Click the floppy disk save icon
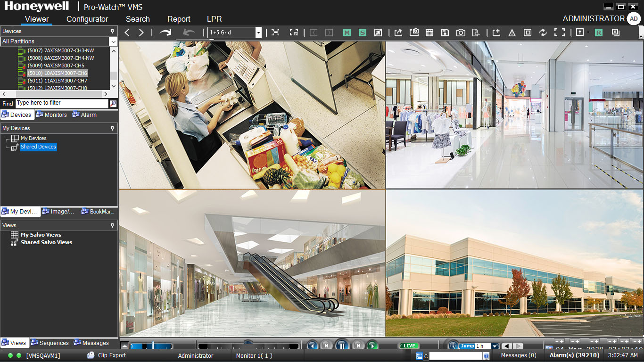644x362 pixels. click(x=445, y=33)
